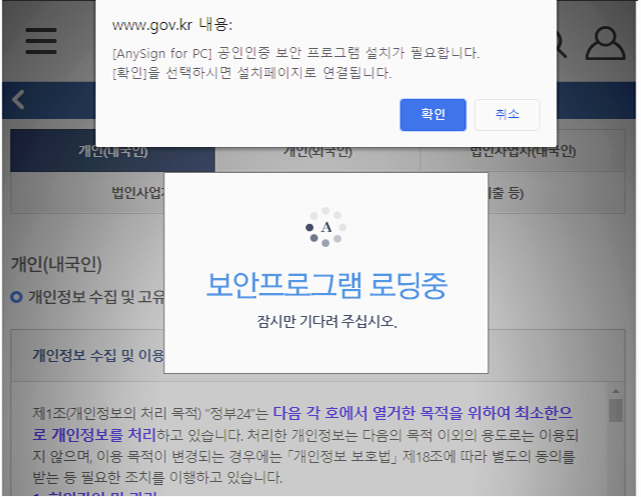641x497 pixels.
Task: Click the www.gov.kr 내용 dialog title
Action: (x=172, y=25)
